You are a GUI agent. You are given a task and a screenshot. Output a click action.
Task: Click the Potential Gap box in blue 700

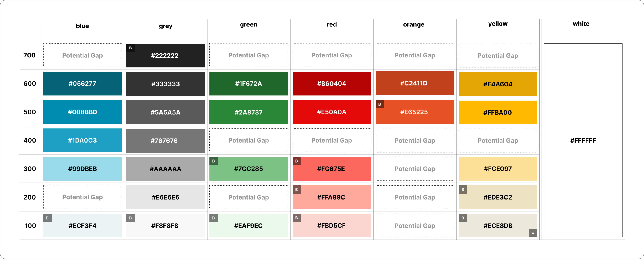(x=83, y=55)
